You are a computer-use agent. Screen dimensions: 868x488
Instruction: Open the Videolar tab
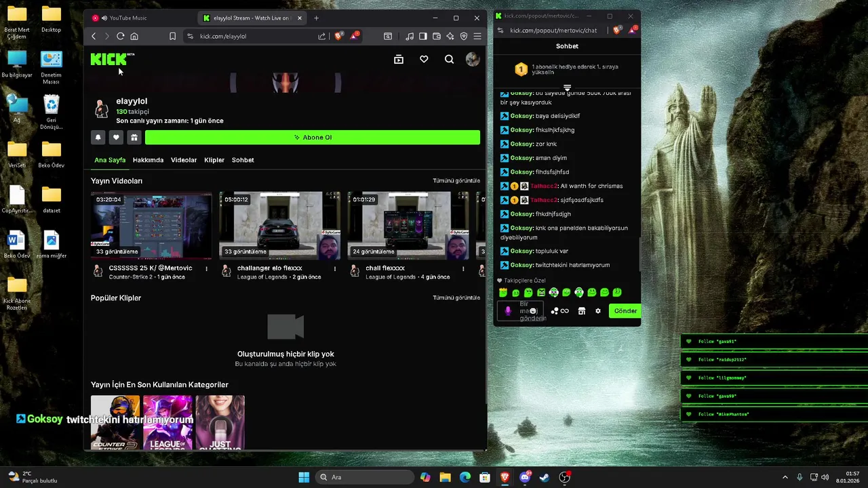(x=184, y=160)
